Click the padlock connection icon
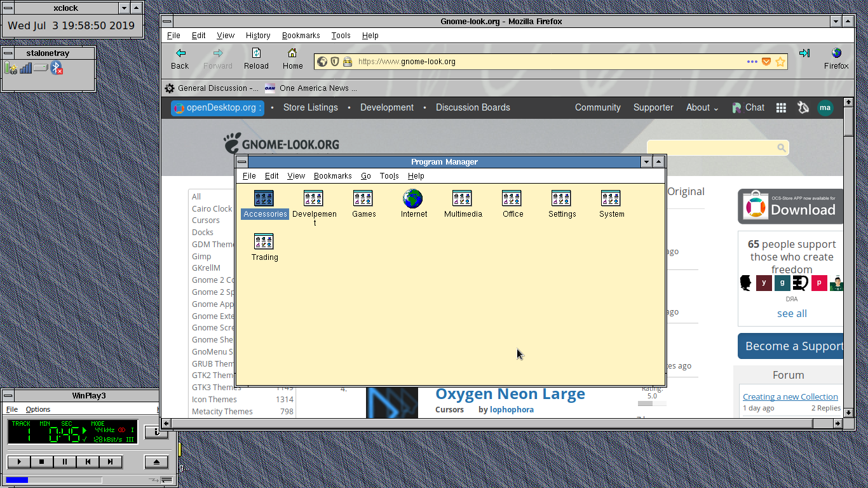This screenshot has height=488, width=868. click(348, 62)
